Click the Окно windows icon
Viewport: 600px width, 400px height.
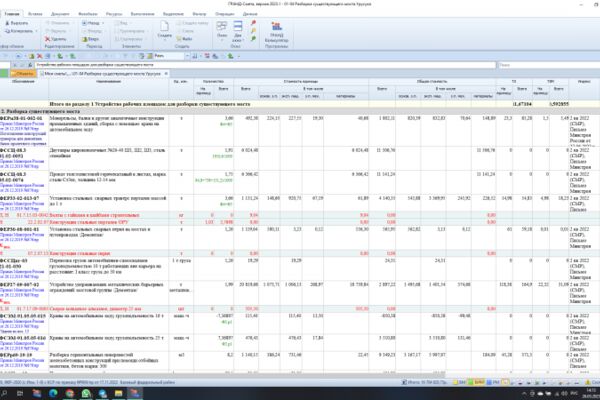(222, 26)
